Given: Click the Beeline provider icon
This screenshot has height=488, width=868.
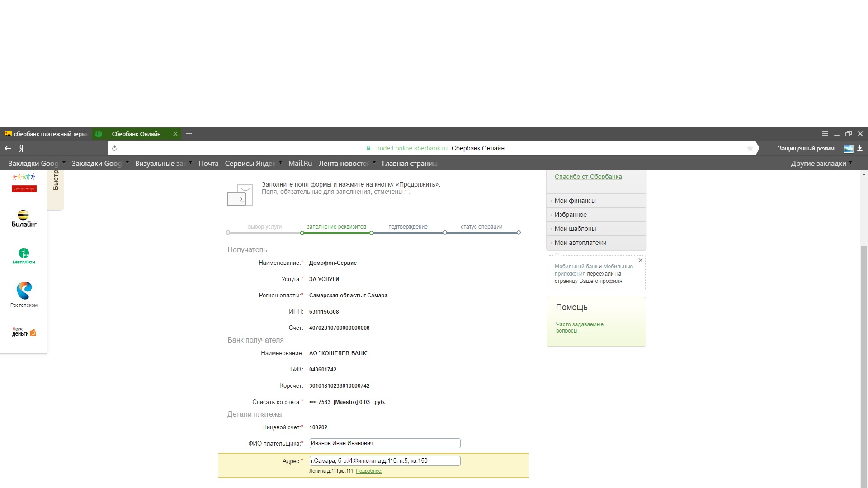Looking at the screenshot, I should (24, 219).
